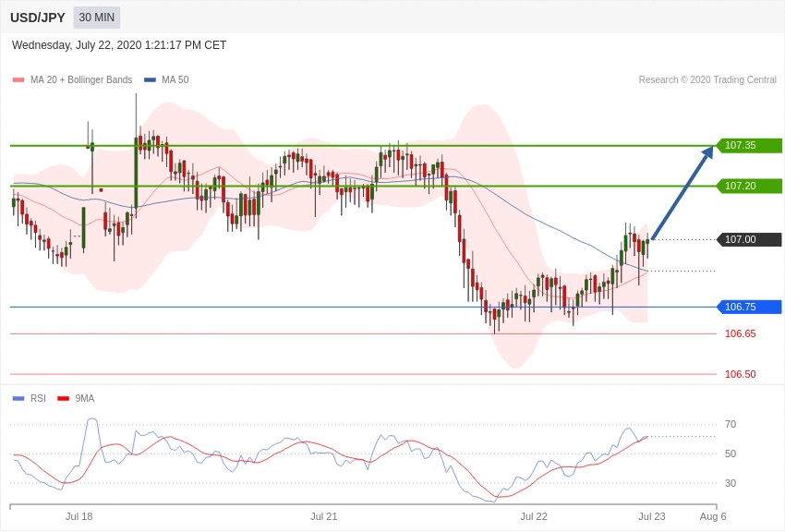Click the 106.75 blue pivot price tag
Screen dimensions: 785x532
[x=748, y=307]
